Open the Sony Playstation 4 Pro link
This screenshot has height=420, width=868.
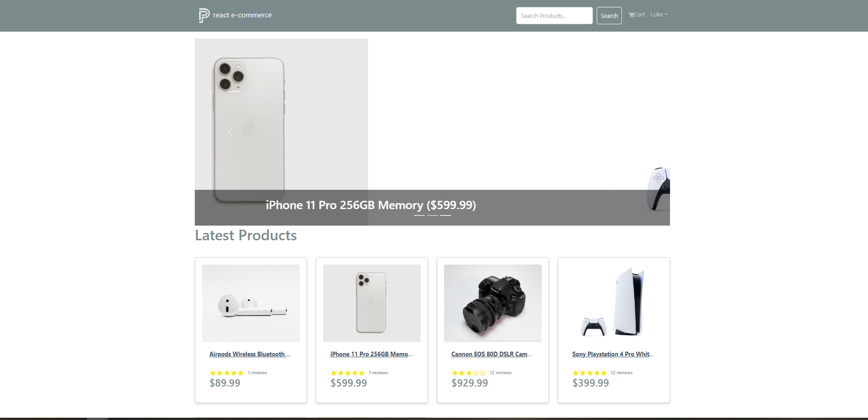coord(613,354)
